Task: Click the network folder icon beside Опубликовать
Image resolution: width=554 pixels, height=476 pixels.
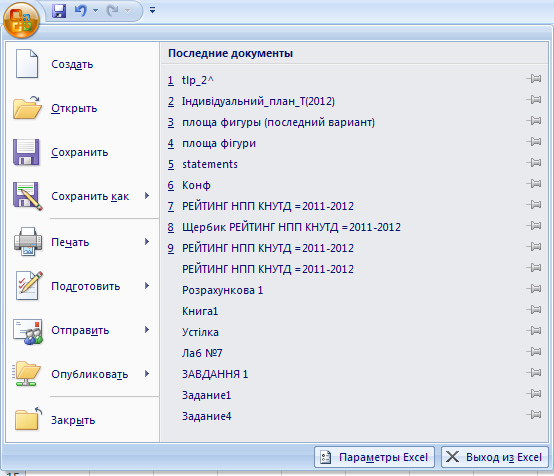Action: tap(26, 374)
